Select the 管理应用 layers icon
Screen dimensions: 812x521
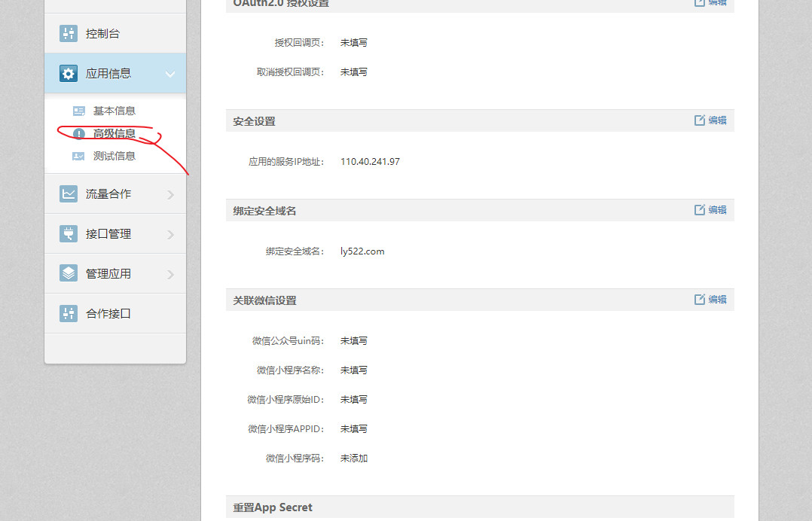pyautogui.click(x=69, y=273)
